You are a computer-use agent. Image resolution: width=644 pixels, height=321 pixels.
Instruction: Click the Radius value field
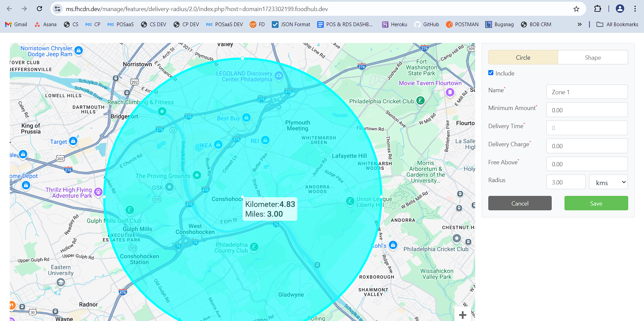pos(566,182)
